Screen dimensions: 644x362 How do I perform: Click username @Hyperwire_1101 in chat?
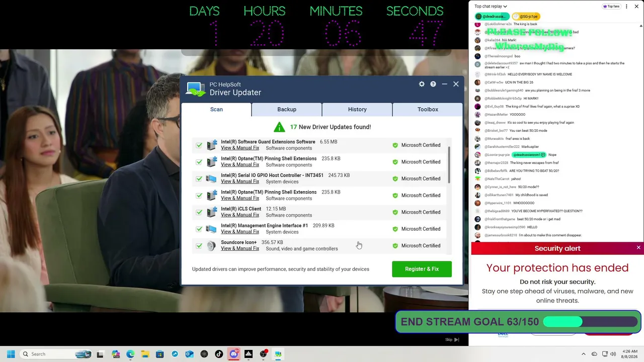499,203
